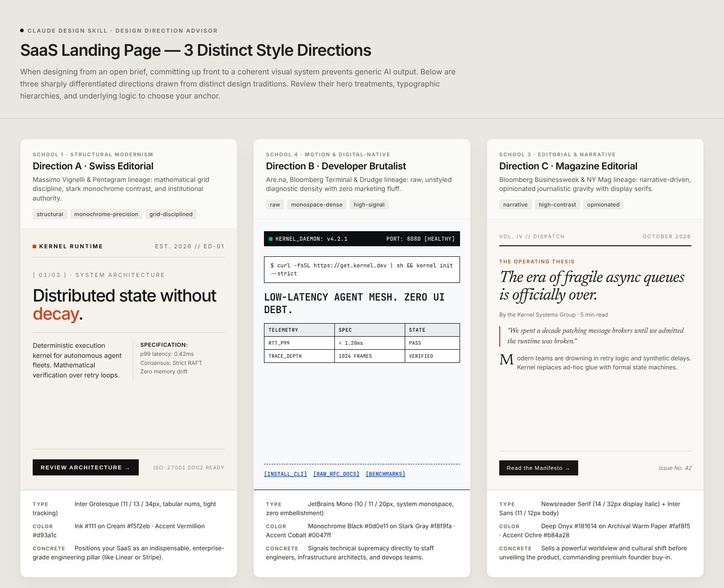Image resolution: width=724 pixels, height=588 pixels.
Task: Click the 'monospace-dense' tag chip
Action: coord(317,205)
